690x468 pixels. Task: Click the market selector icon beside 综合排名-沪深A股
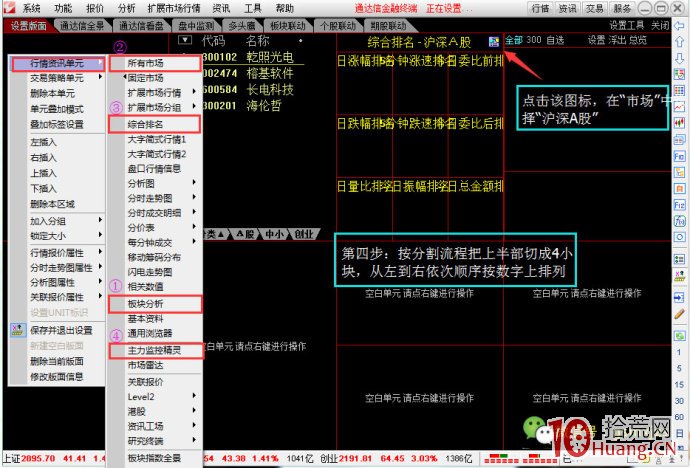coord(494,42)
